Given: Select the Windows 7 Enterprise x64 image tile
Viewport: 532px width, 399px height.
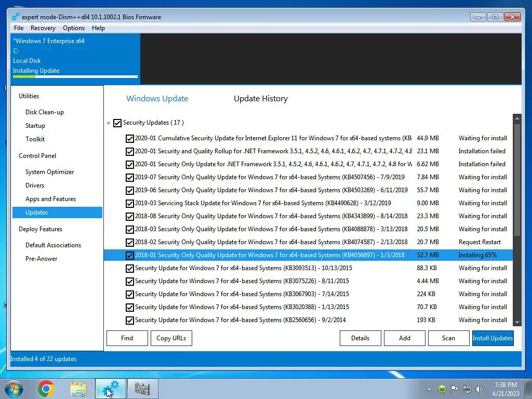Looking at the screenshot, I should (x=75, y=58).
